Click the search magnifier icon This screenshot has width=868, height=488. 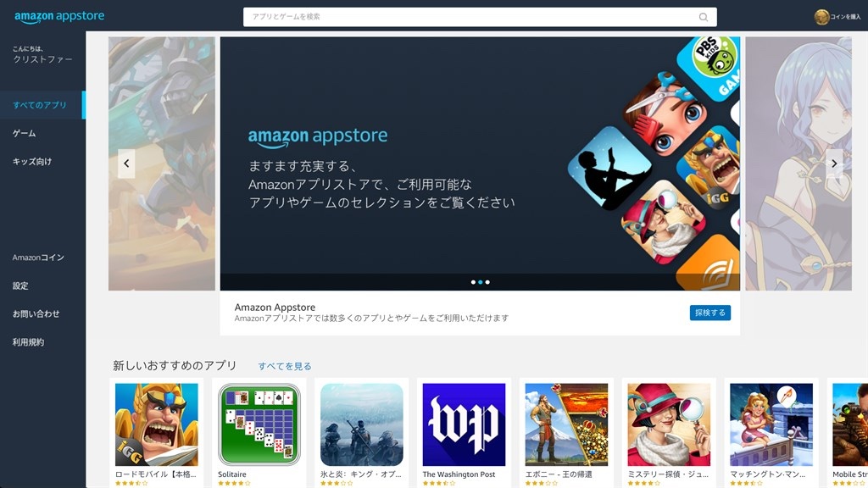pyautogui.click(x=703, y=17)
